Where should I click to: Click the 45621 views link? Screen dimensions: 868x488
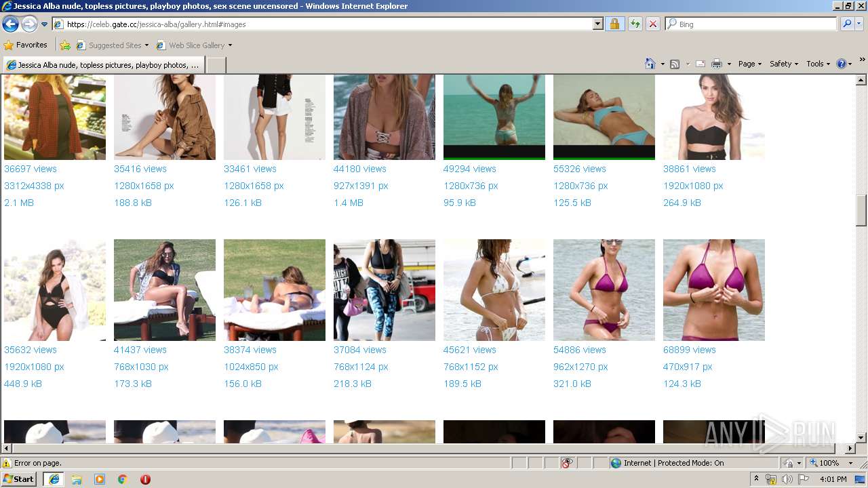470,350
